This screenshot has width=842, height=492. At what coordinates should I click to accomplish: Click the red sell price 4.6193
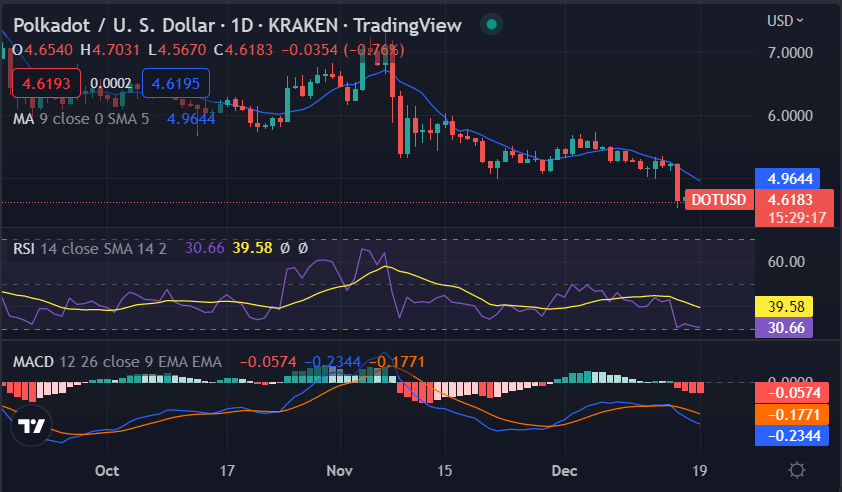[46, 83]
